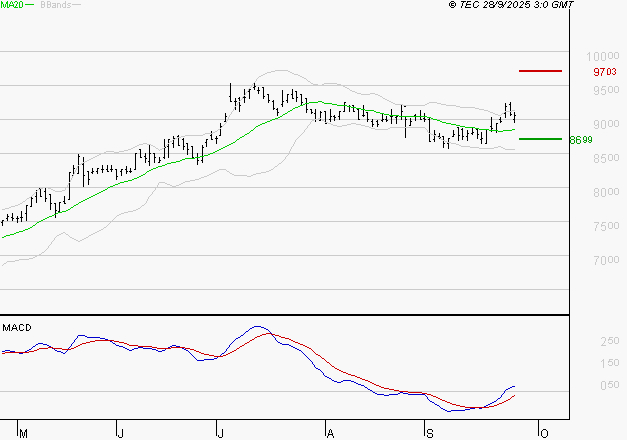This screenshot has width=627, height=440.
Task: Click the 7000 price axis label
Action: pos(606,260)
